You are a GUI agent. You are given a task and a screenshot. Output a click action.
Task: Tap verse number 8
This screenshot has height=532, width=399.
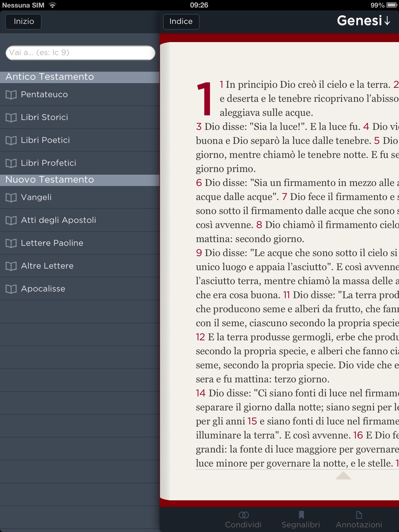(259, 225)
